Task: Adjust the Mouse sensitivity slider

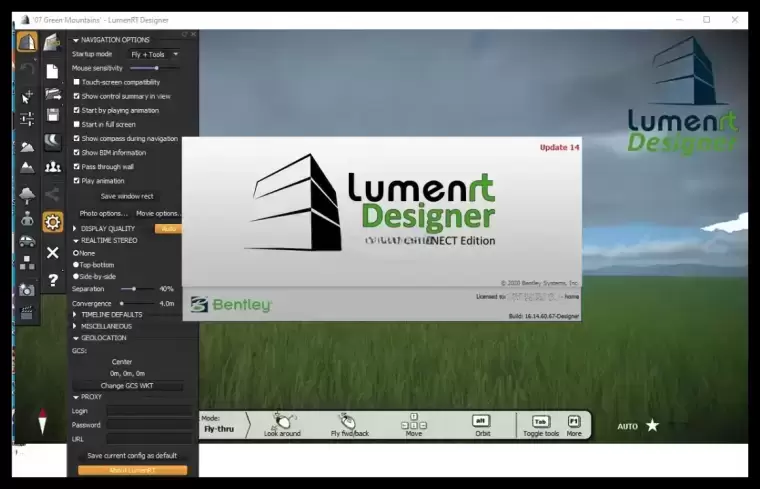Action: click(x=156, y=68)
